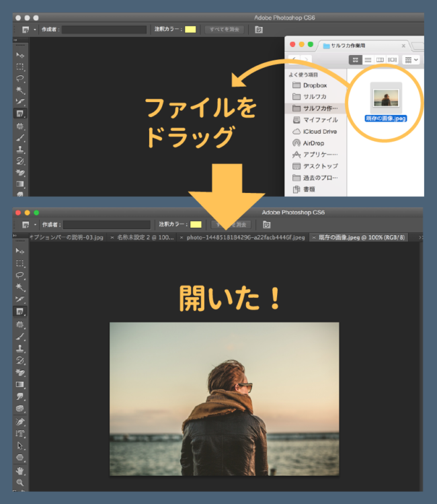Viewport: 437px width, 504px height.
Task: Select the Brush tool in upper Photoshop window
Action: [x=20, y=138]
